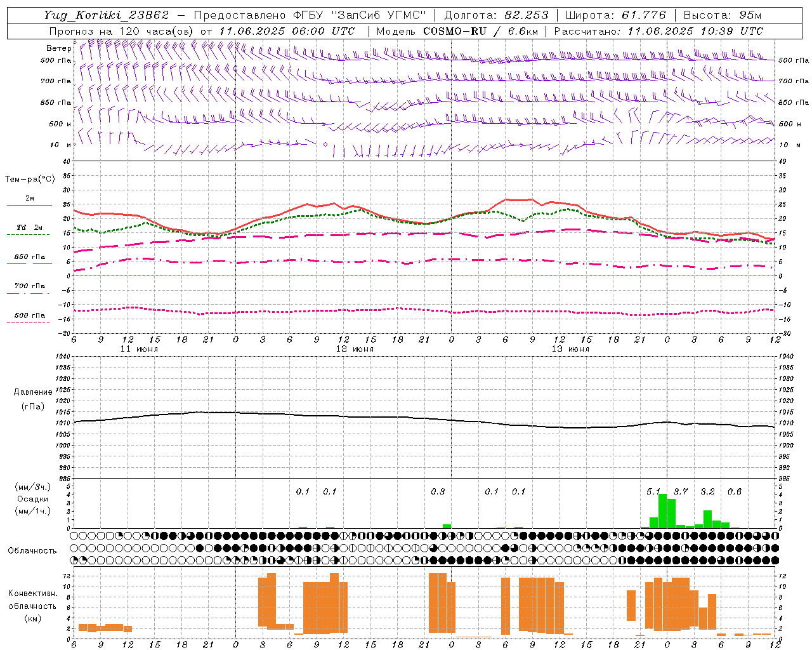Click the tallest green precipitation bar

(662, 511)
